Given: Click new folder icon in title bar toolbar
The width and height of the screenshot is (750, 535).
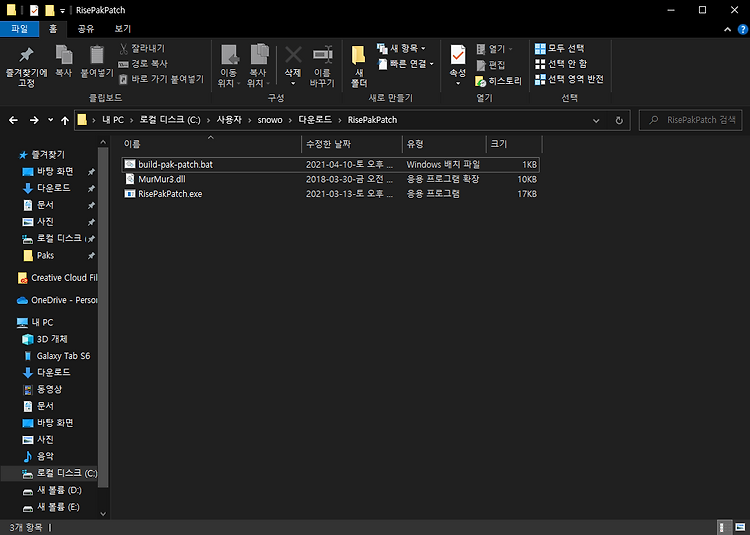Looking at the screenshot, I should 50,10.
